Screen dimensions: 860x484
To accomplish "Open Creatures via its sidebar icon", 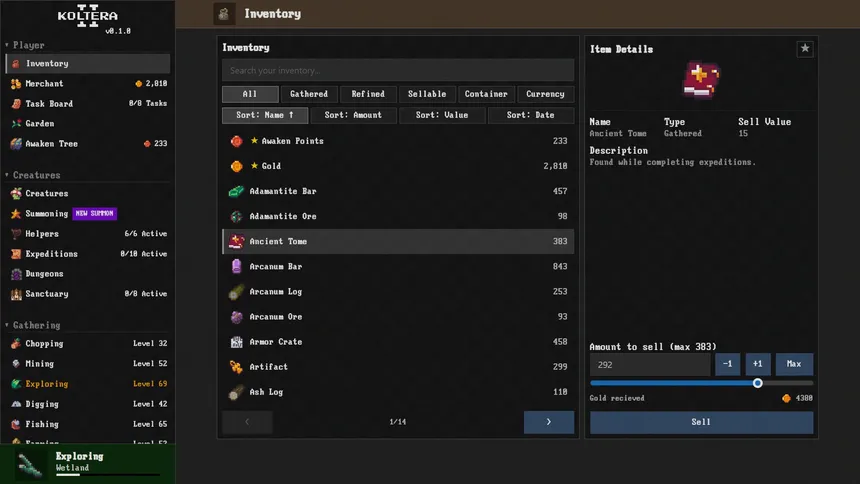I will (x=16, y=193).
